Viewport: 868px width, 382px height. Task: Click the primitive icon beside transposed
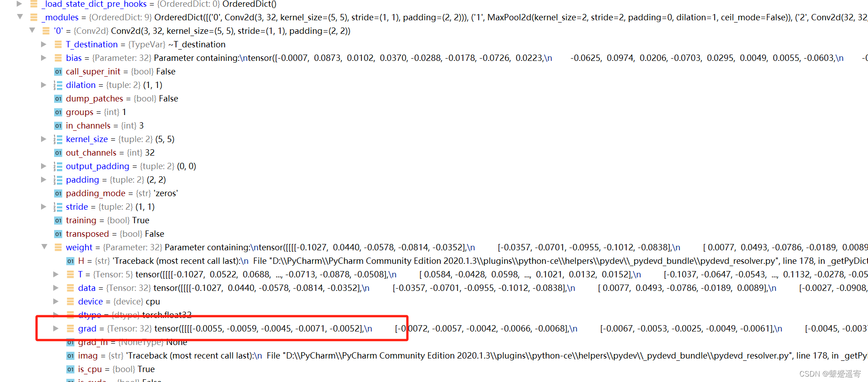[58, 234]
